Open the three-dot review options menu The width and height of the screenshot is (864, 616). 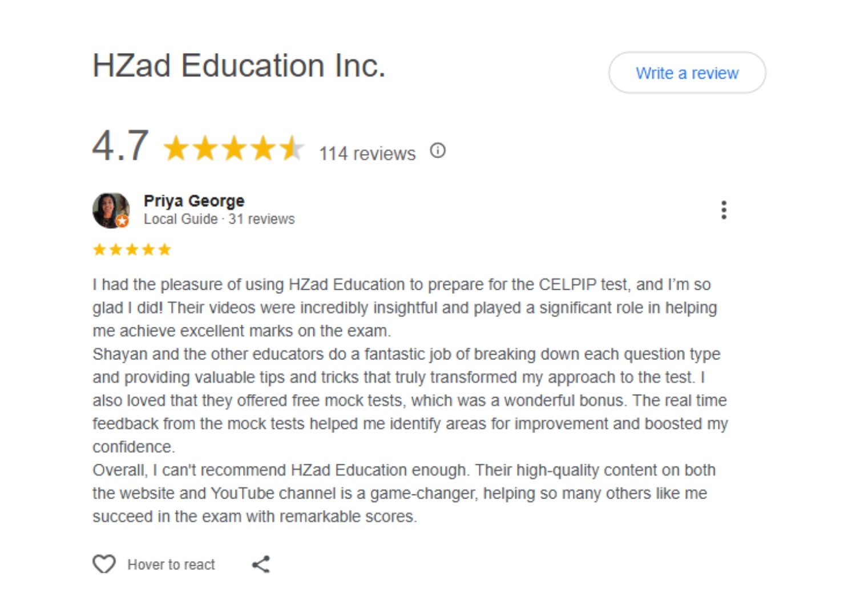point(724,210)
